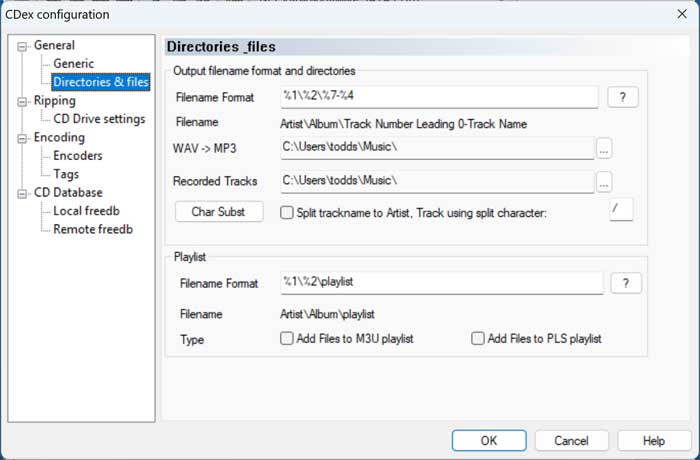Click the 'Artist\Album\playlist' filename preview text
The height and width of the screenshot is (460, 700).
[327, 314]
